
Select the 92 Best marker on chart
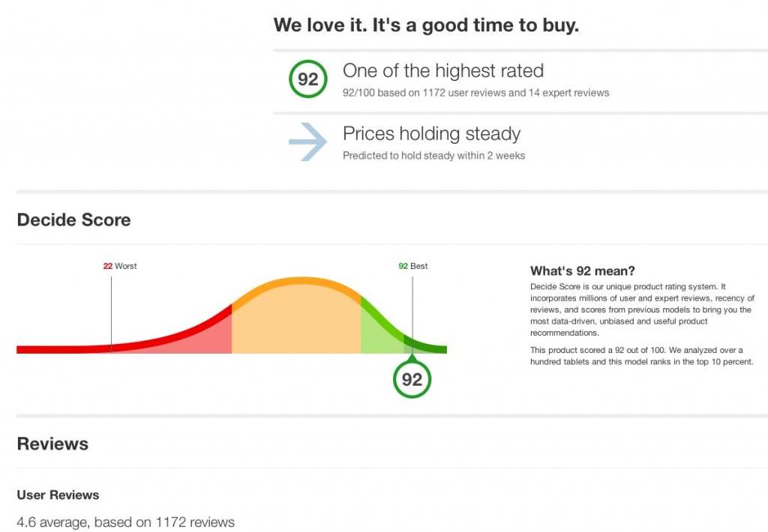point(413,266)
